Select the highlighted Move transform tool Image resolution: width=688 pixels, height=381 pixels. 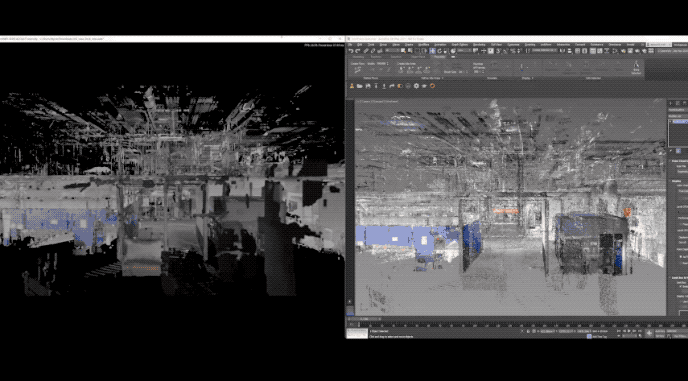click(x=432, y=50)
